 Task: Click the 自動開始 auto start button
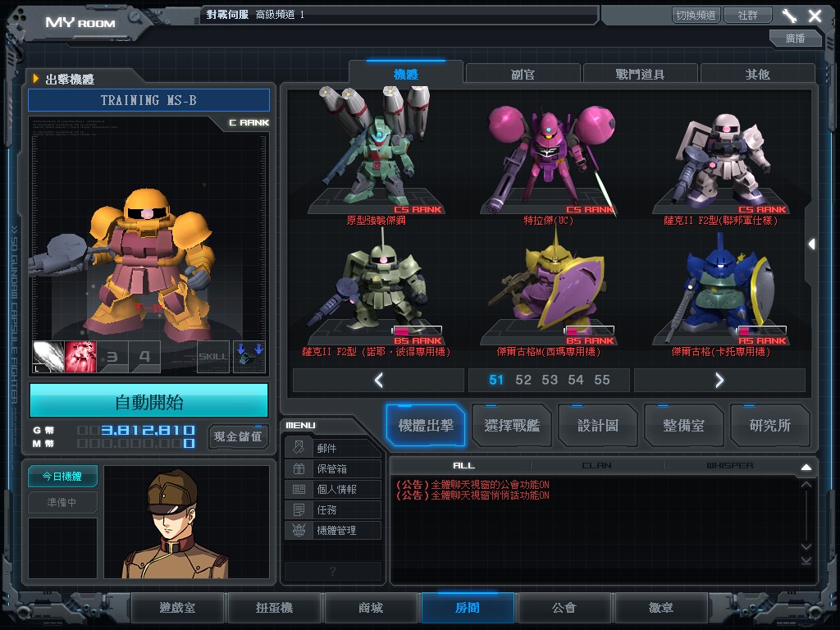149,400
